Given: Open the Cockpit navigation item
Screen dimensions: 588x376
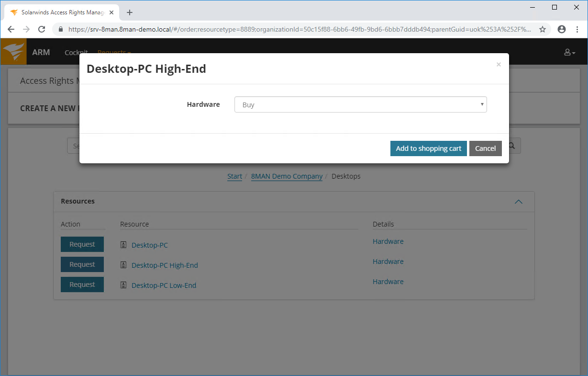Looking at the screenshot, I should coord(76,51).
